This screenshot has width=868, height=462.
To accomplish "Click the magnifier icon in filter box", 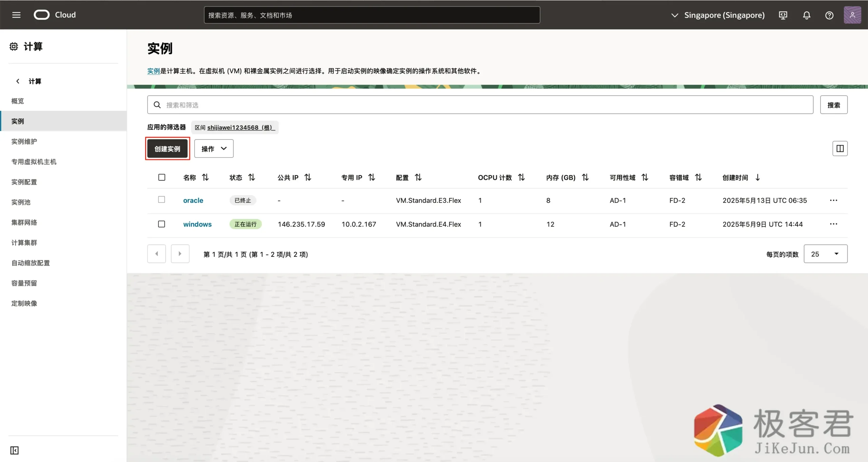I will point(157,105).
